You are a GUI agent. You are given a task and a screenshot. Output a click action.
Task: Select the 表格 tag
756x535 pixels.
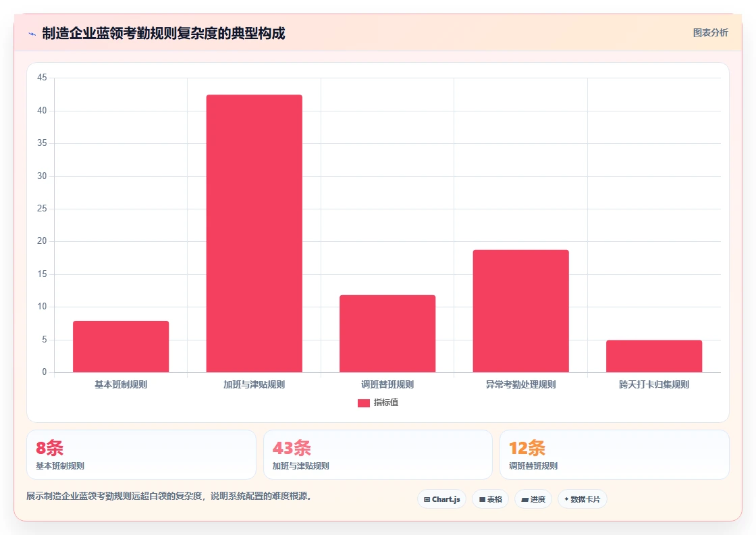490,499
